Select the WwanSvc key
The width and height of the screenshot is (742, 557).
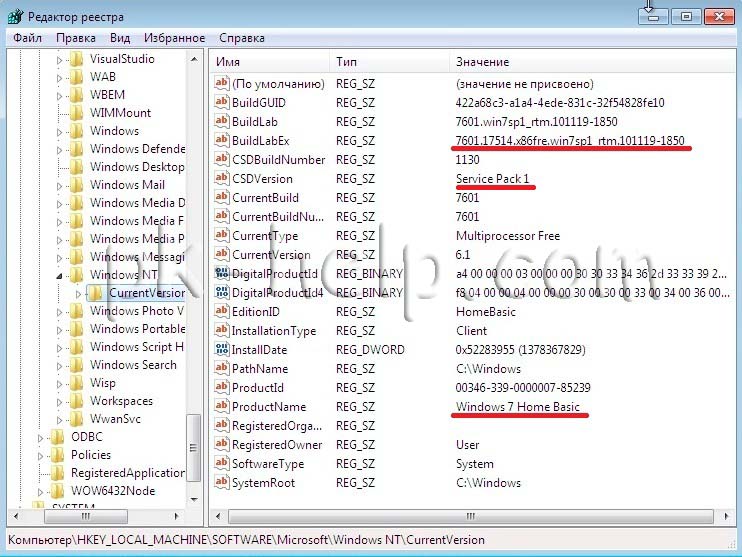(x=115, y=419)
